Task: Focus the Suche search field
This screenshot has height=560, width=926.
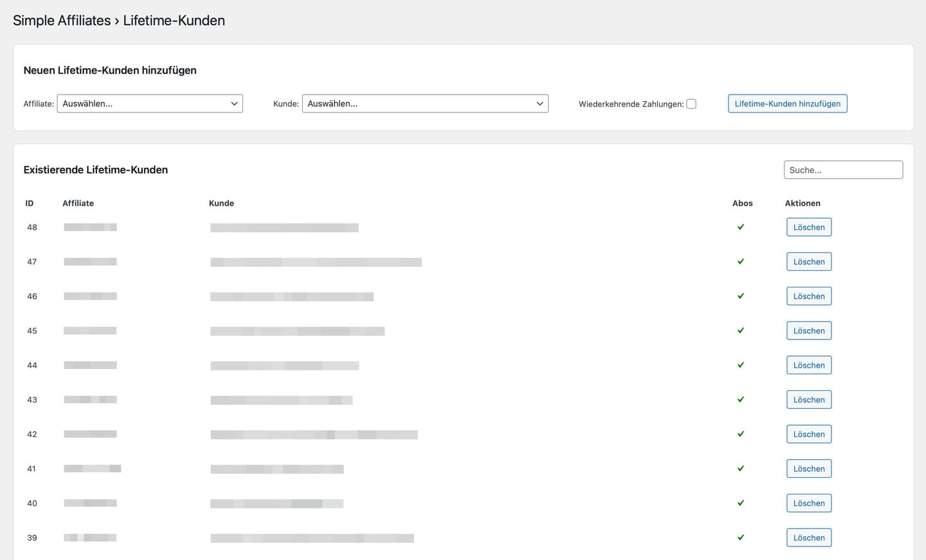Action: (x=843, y=170)
